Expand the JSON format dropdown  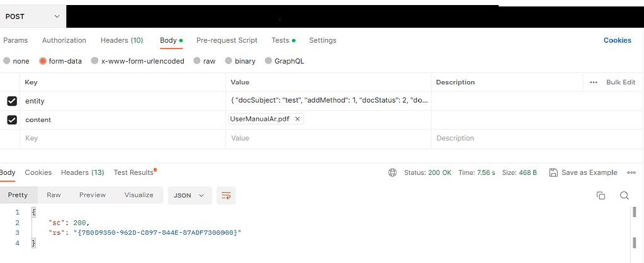coord(189,195)
